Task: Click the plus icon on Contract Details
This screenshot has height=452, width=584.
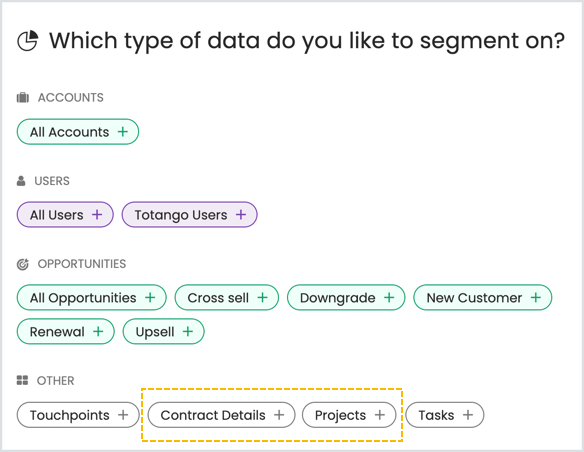Action: pos(279,415)
